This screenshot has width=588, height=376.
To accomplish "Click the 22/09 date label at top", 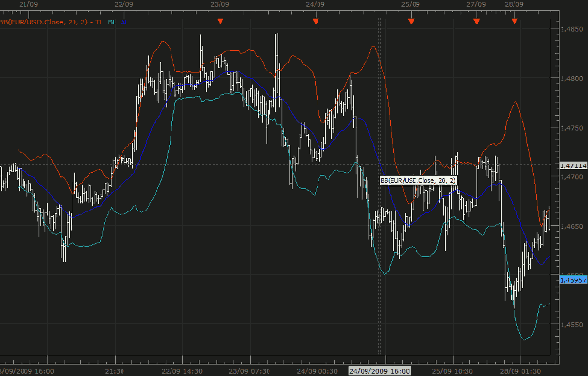I will pos(123,5).
